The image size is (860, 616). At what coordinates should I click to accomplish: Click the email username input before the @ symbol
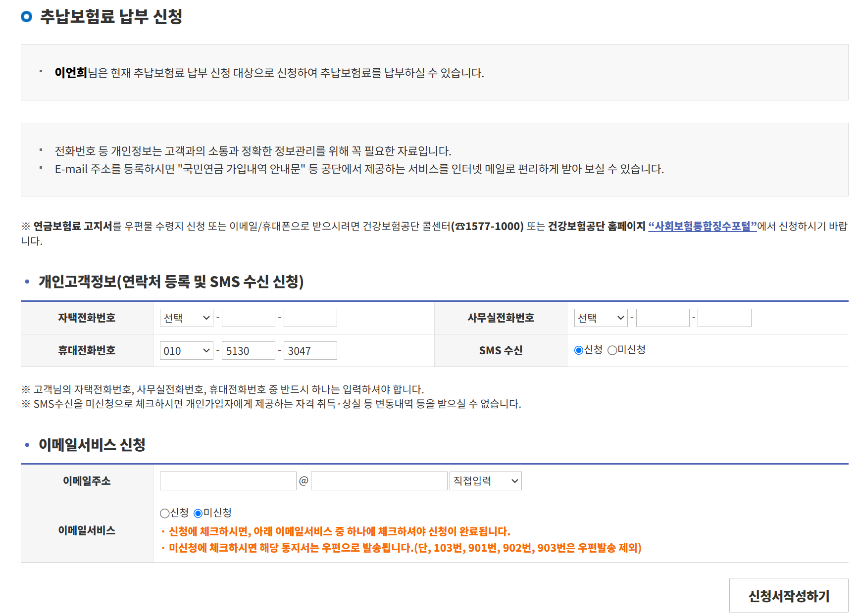[x=228, y=480]
